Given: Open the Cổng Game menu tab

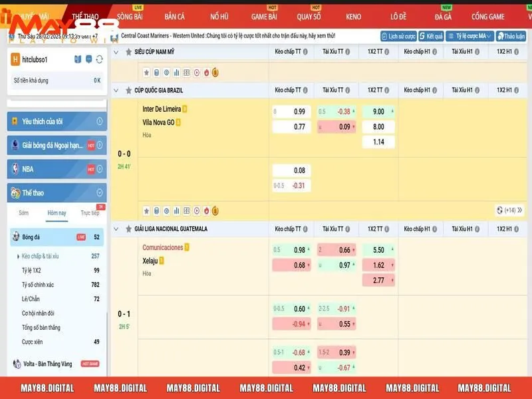Looking at the screenshot, I should [x=488, y=16].
